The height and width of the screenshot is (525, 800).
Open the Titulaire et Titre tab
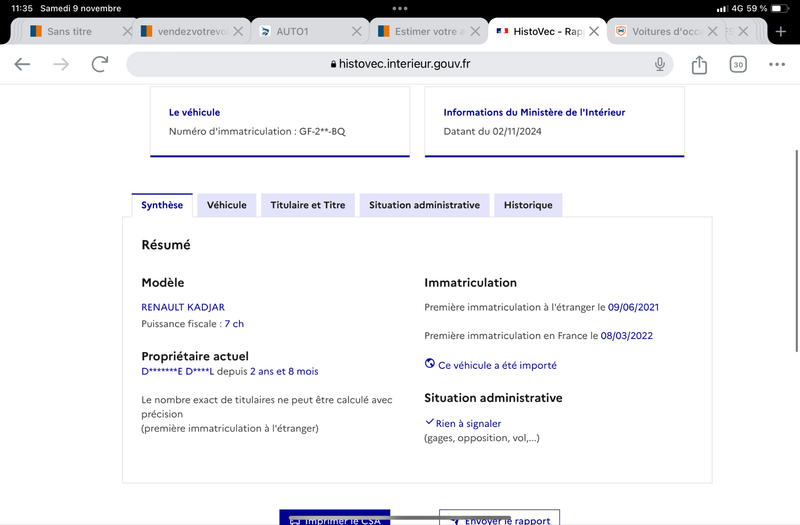pyautogui.click(x=308, y=205)
